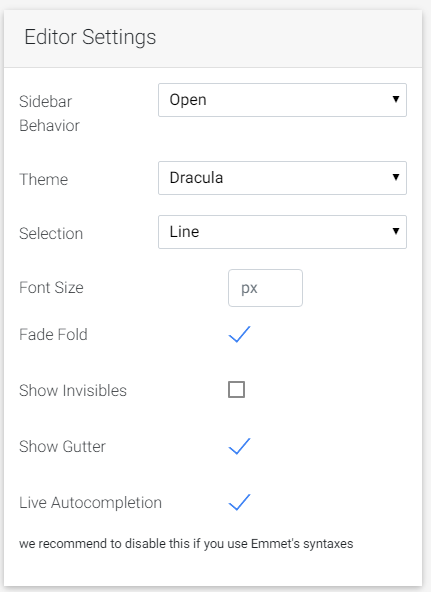The width and height of the screenshot is (431, 592).
Task: Click the arrow of the Sidebar Behavior dropdown
Action: tap(396, 99)
